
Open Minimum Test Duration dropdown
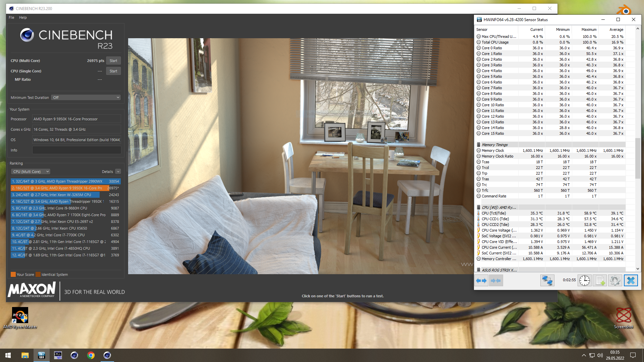tap(86, 97)
